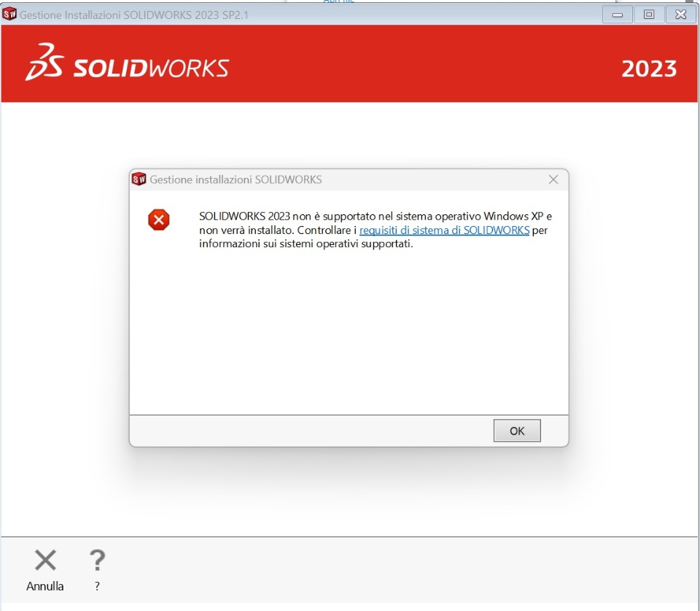Click the red error stop icon

pos(159,219)
